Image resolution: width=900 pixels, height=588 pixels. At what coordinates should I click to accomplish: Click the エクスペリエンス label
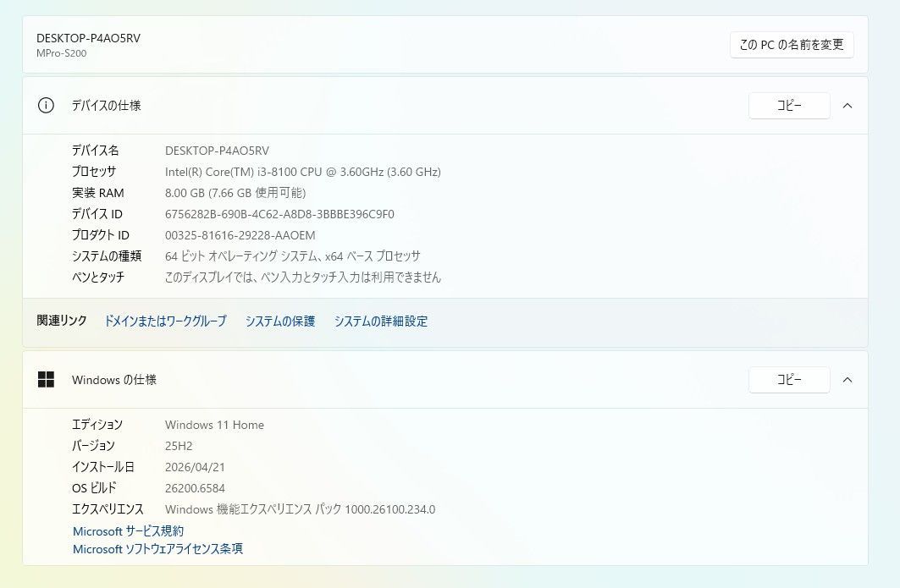tap(108, 509)
